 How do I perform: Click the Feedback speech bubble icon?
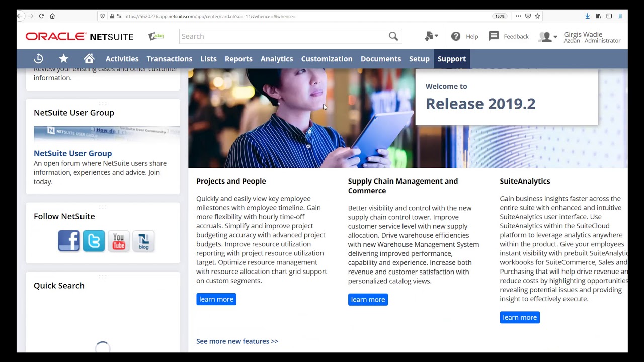(494, 36)
